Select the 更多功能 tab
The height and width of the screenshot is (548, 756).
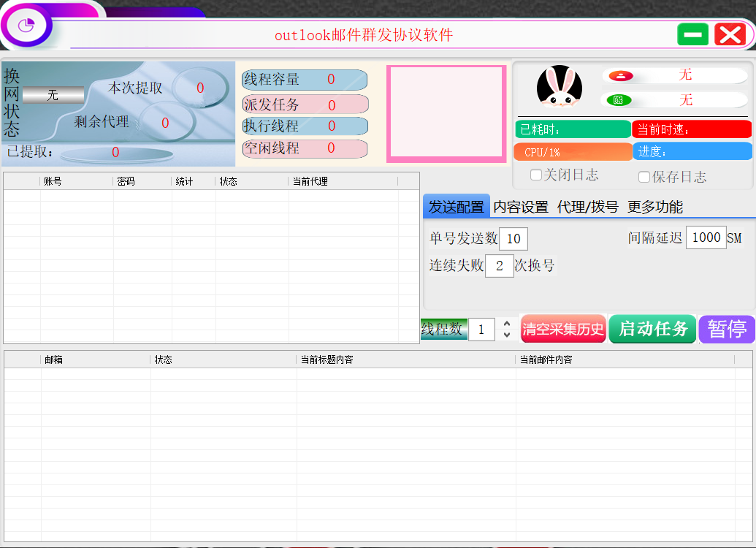655,207
